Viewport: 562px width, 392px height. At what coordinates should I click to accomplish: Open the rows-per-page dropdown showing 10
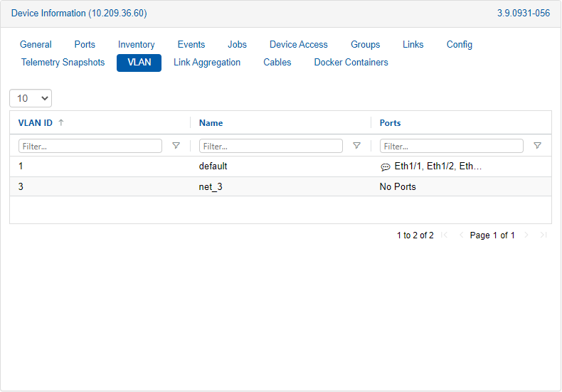pos(31,98)
